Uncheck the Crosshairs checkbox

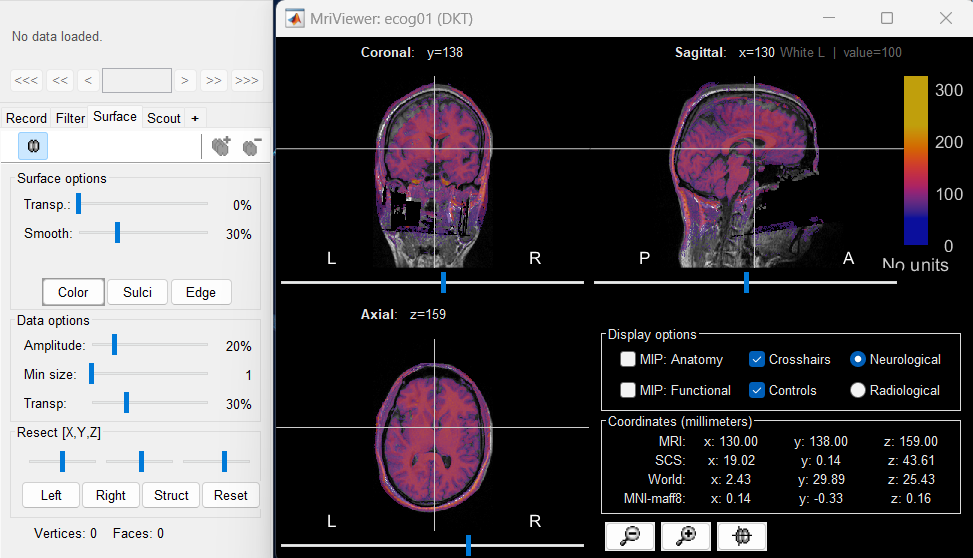757,359
